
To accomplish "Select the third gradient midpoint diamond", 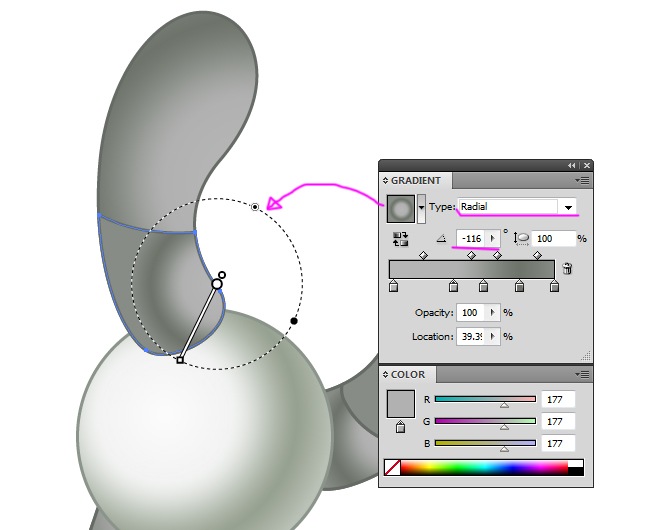I will (x=497, y=255).
